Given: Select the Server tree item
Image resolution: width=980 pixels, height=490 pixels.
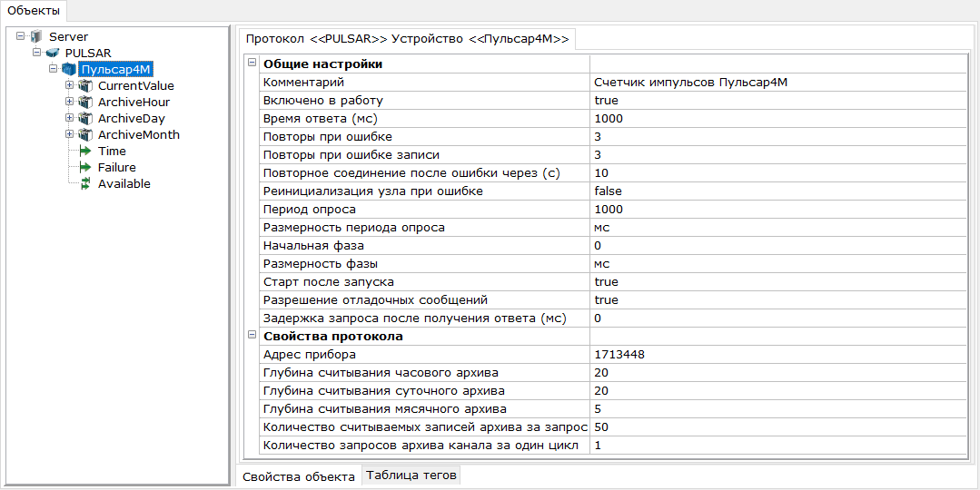Looking at the screenshot, I should tap(68, 37).
